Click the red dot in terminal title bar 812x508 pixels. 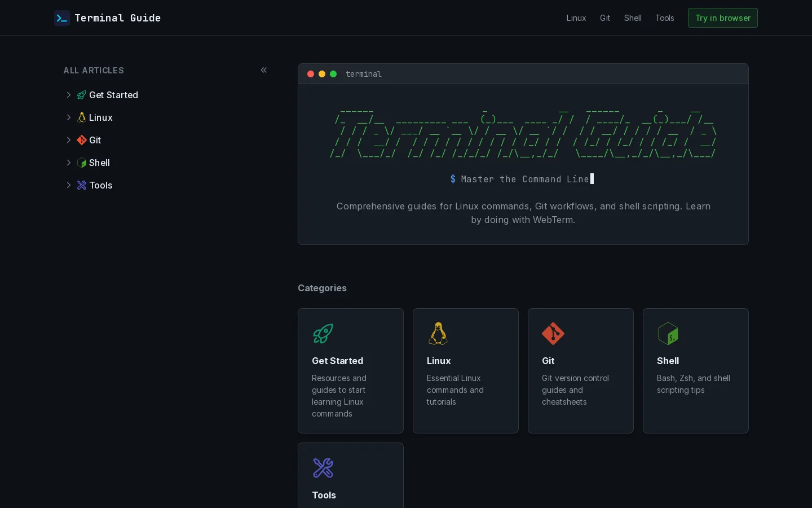311,74
